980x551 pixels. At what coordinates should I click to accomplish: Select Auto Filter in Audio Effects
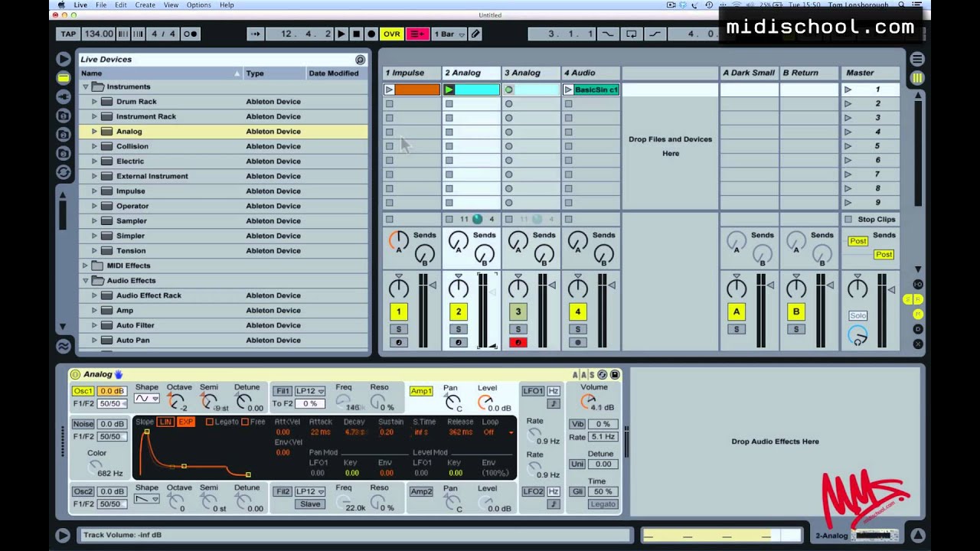pos(223,325)
